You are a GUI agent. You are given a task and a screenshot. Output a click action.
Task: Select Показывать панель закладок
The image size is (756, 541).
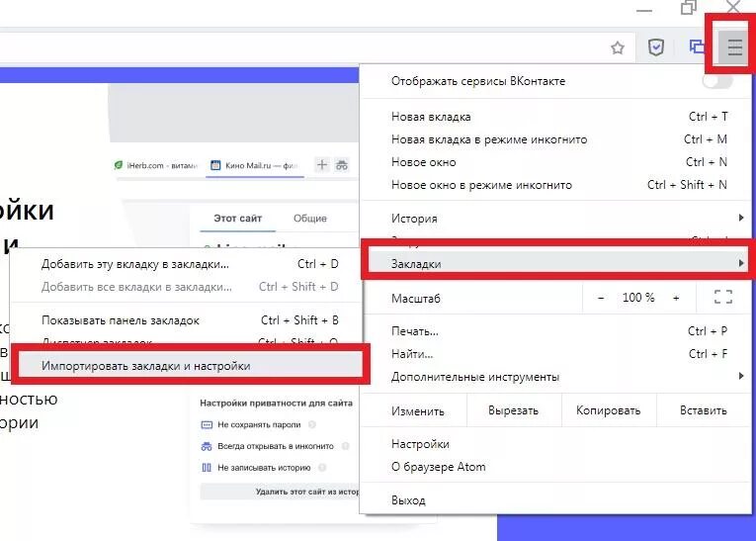pos(187,320)
